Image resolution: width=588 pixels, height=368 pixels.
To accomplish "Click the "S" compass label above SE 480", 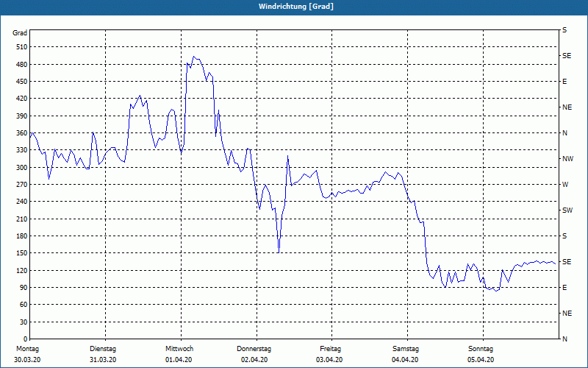I will point(564,30).
